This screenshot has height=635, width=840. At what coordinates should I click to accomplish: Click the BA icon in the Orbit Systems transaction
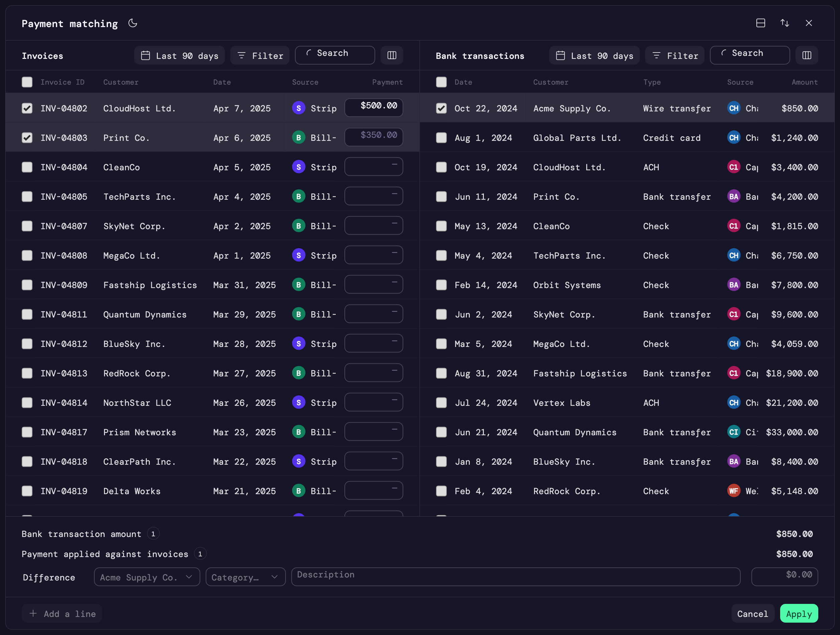734,285
